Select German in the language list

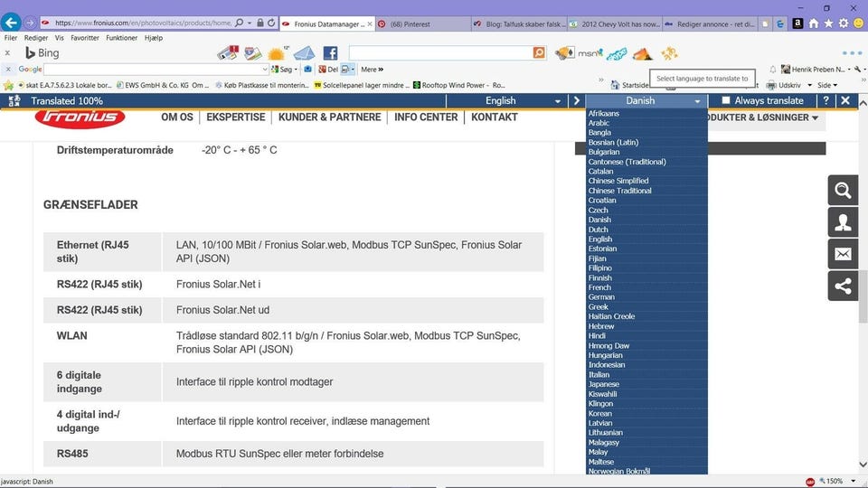[601, 297]
